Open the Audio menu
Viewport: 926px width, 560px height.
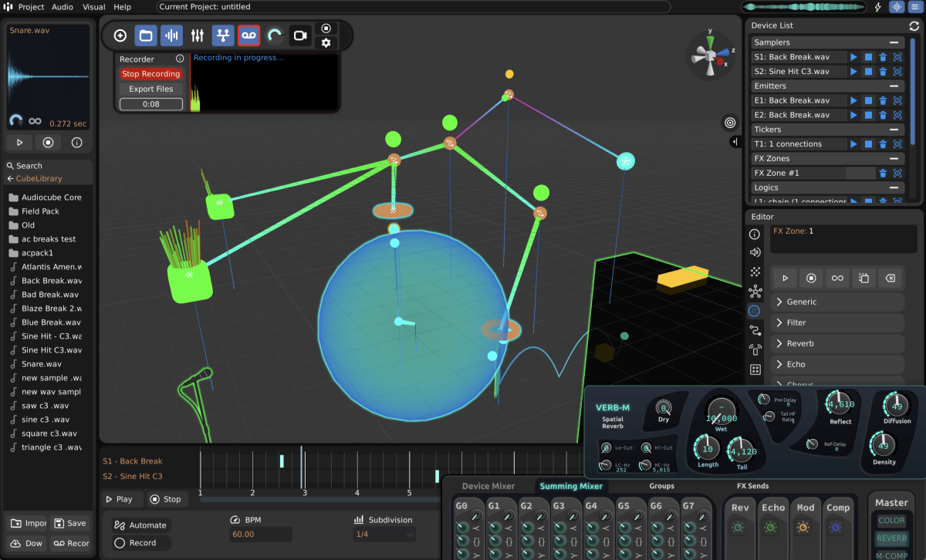coord(63,7)
